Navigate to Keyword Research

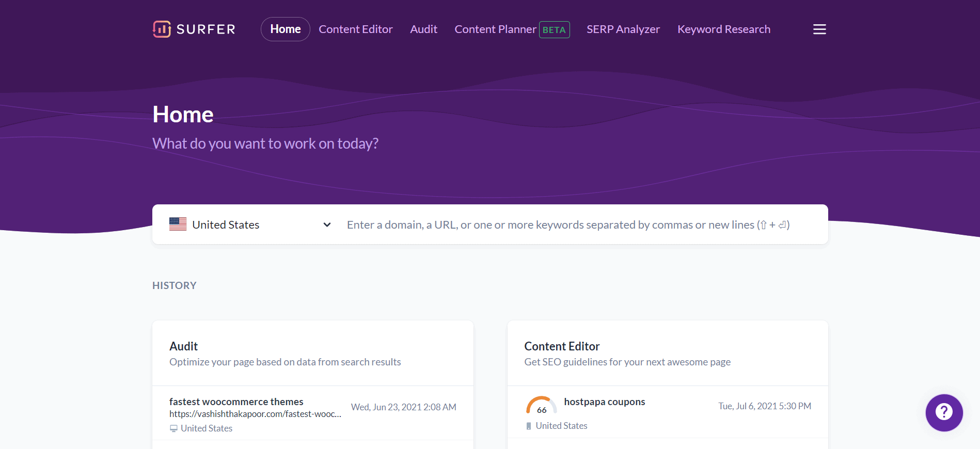point(724,29)
